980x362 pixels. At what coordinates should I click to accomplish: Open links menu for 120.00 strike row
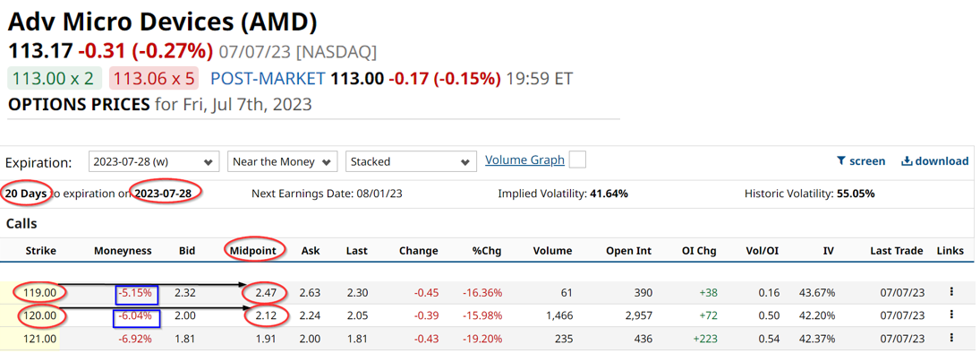(x=951, y=315)
